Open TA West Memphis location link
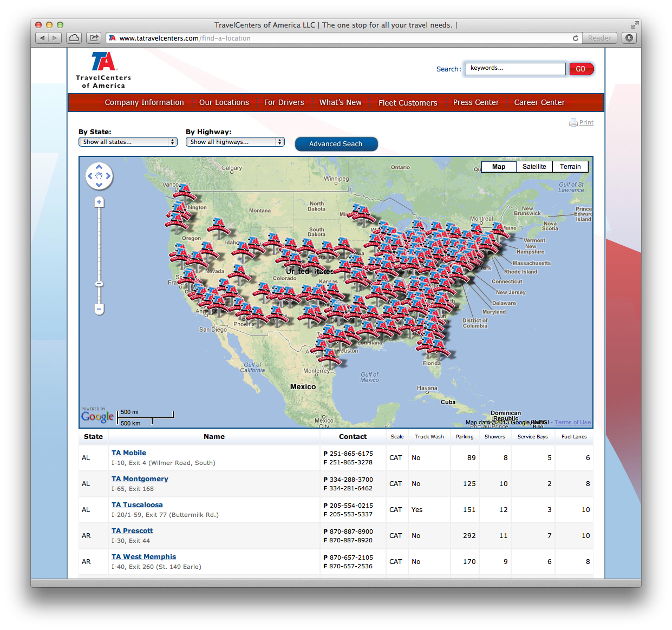The width and height of the screenshot is (672, 630). coord(143,557)
